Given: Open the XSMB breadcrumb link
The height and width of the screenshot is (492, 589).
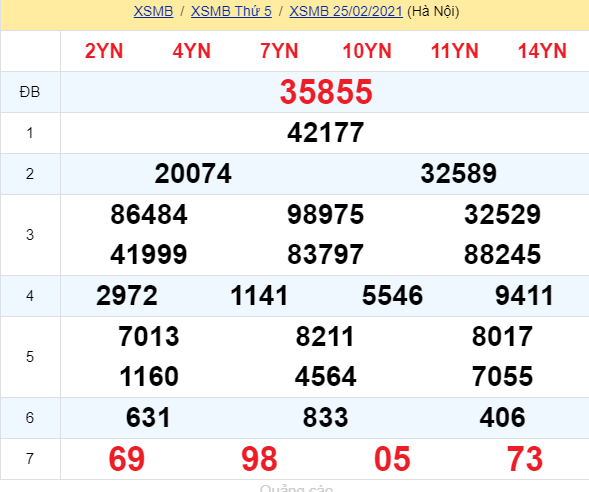Looking at the screenshot, I should [153, 11].
